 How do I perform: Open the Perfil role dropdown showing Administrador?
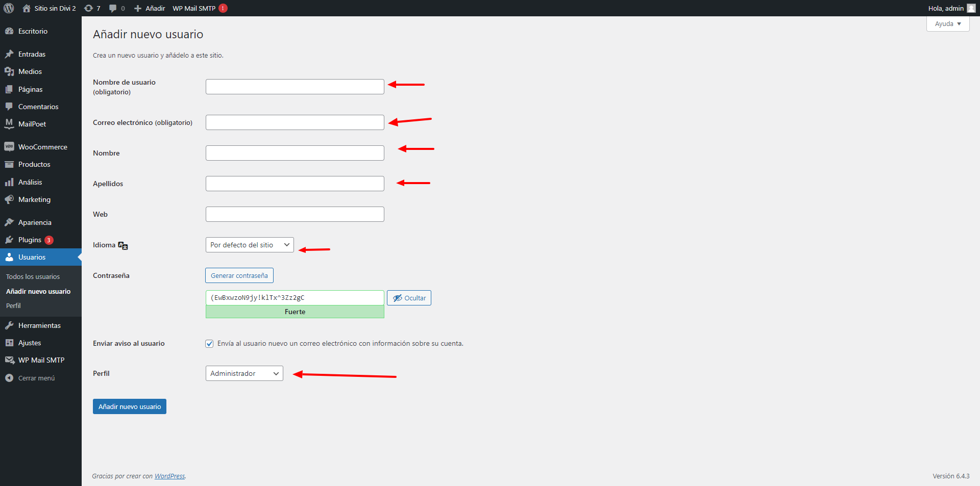point(244,373)
